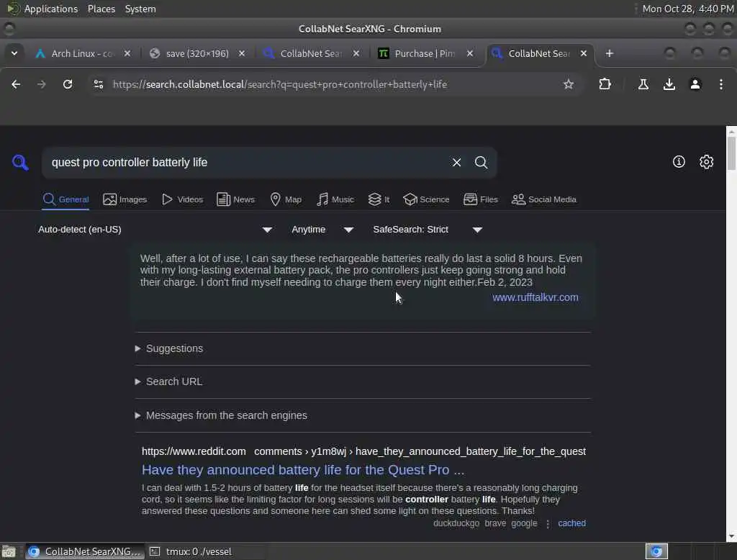Open the Auto-detect (en-US) language dropdown

tap(155, 230)
